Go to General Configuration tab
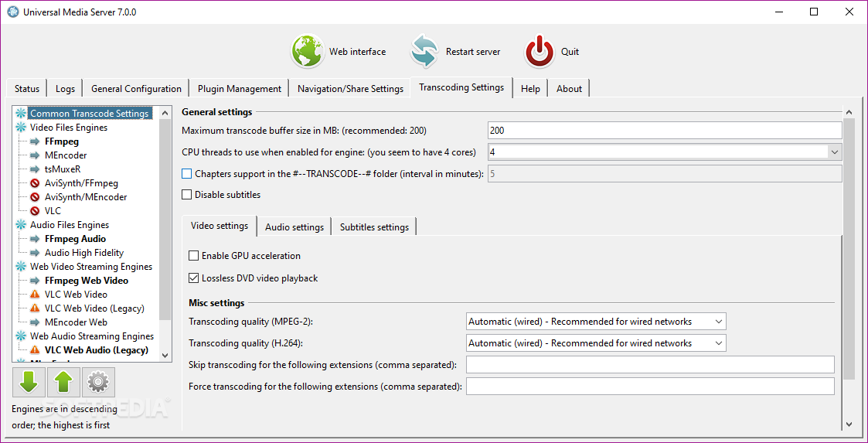868x443 pixels. click(x=136, y=89)
